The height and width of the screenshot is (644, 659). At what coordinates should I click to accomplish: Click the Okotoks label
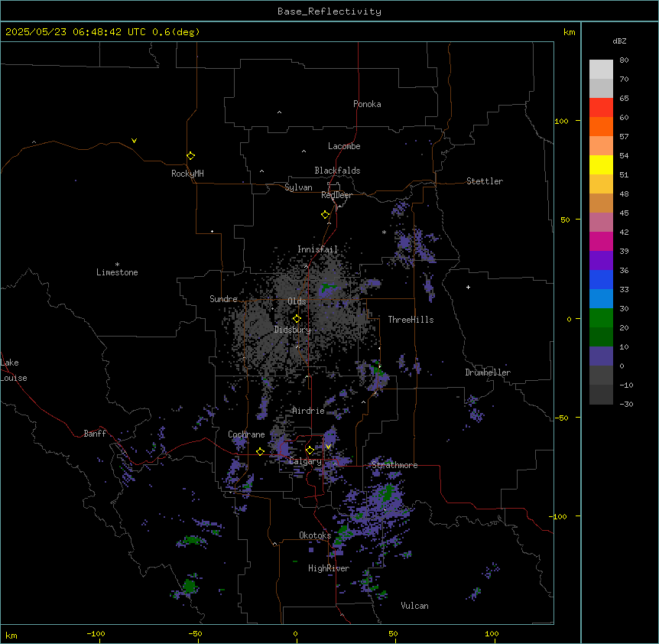(x=315, y=535)
